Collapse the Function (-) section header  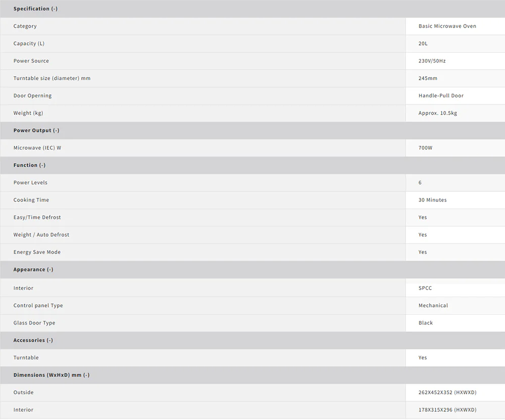point(29,165)
